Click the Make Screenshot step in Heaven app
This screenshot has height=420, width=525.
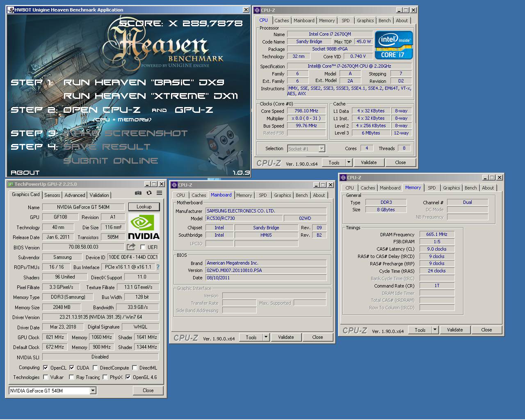coord(125,133)
